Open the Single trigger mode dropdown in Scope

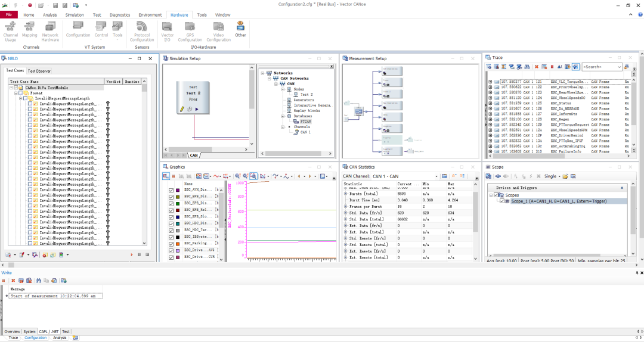click(x=559, y=176)
